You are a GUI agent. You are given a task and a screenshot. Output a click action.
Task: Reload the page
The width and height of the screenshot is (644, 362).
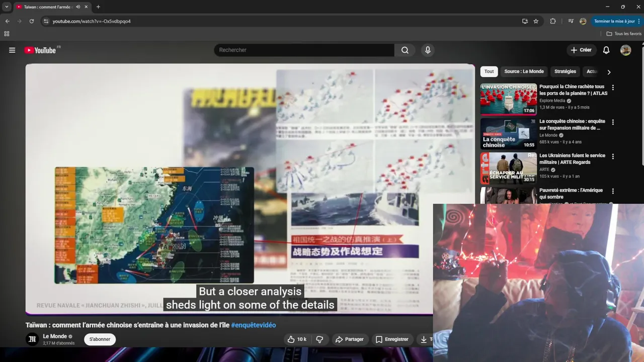click(31, 21)
